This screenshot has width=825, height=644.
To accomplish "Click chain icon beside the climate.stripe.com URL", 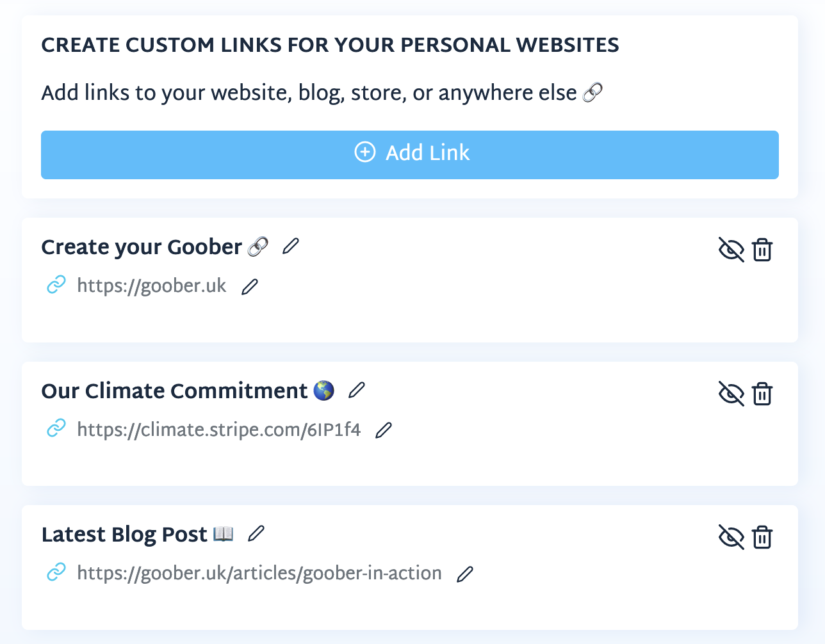I will coord(56,428).
